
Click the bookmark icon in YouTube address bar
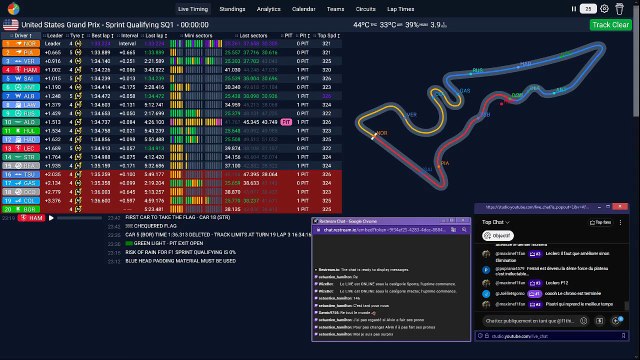623,336
